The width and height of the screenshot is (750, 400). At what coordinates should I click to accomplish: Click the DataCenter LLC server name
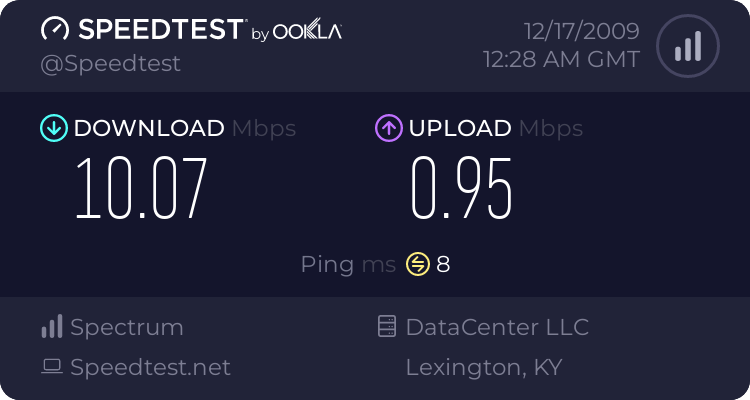pyautogui.click(x=497, y=327)
